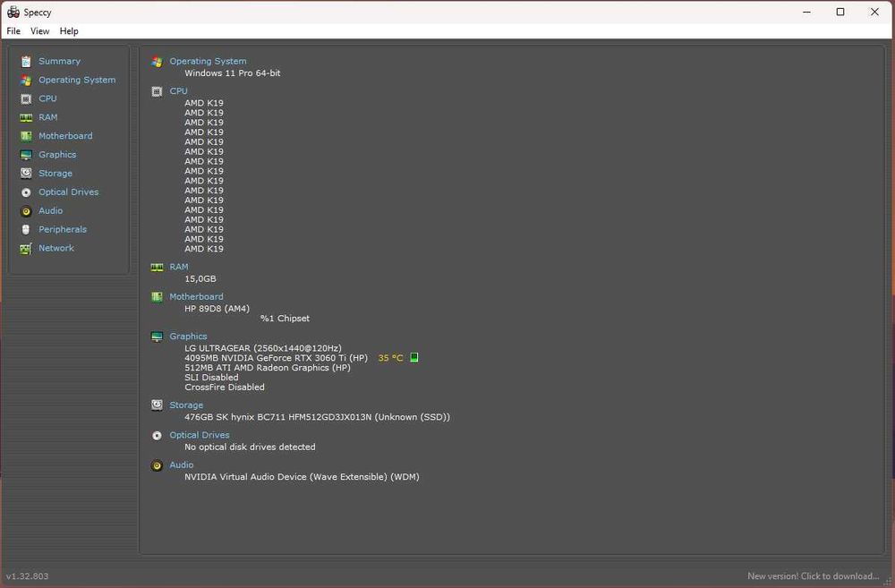Screen dimensions: 895x588
Task: Click 'NVIDIA Virtual Audio Device' line
Action: click(x=302, y=477)
